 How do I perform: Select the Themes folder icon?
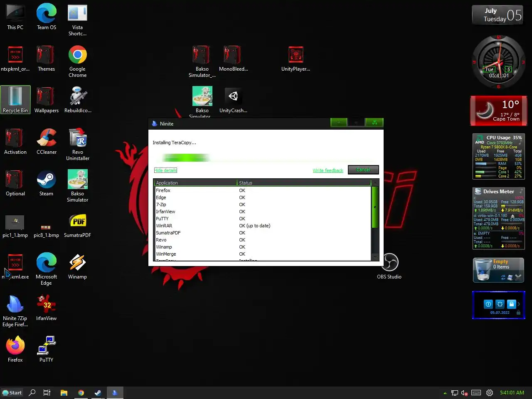pos(46,59)
